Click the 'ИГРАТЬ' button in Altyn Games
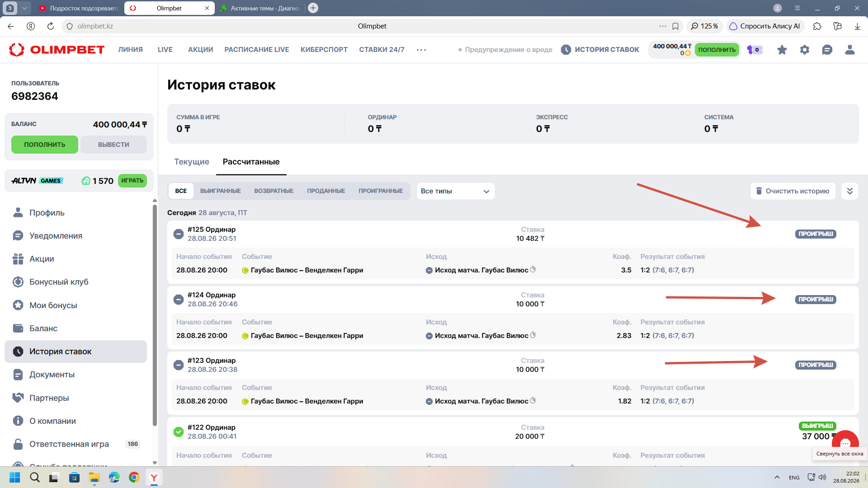This screenshot has width=868, height=488. tap(132, 181)
